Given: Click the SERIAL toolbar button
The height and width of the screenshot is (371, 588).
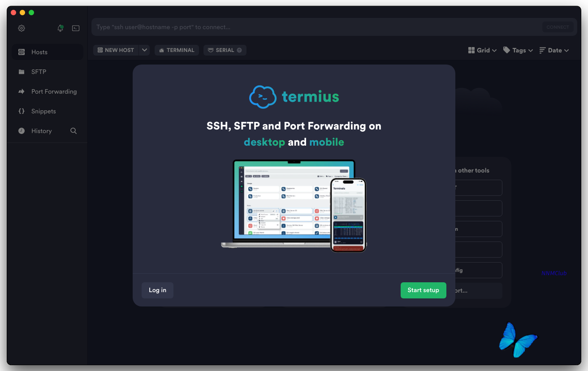Looking at the screenshot, I should click(x=225, y=50).
